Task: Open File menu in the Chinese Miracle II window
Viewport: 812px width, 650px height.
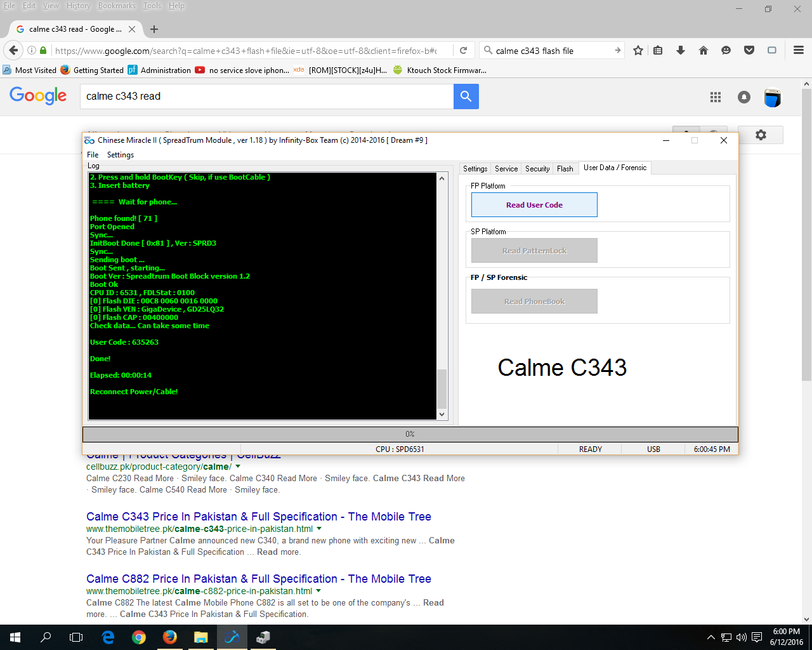Action: click(x=93, y=155)
